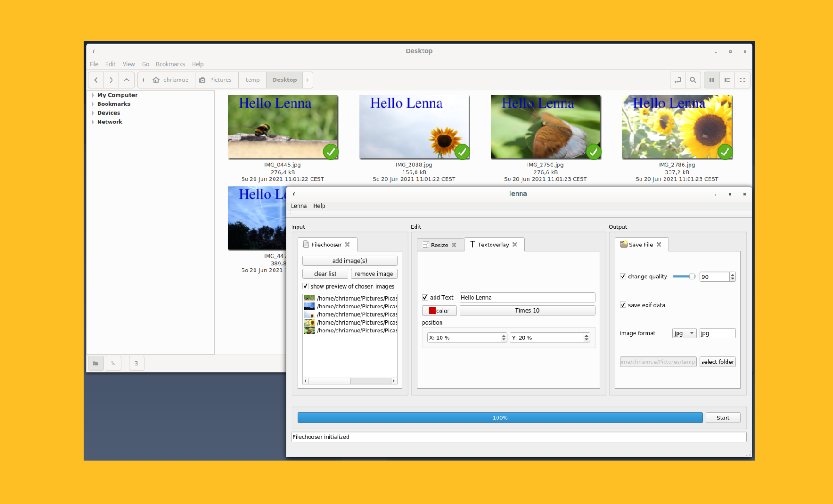Close the Save File tab
This screenshot has width=833, height=504.
(659, 245)
